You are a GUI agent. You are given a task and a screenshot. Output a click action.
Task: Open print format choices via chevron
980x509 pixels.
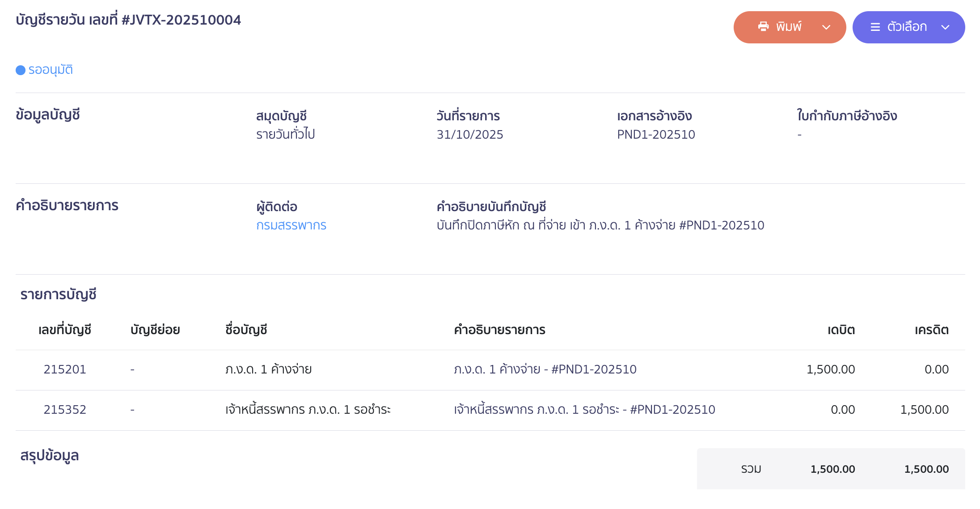click(825, 27)
